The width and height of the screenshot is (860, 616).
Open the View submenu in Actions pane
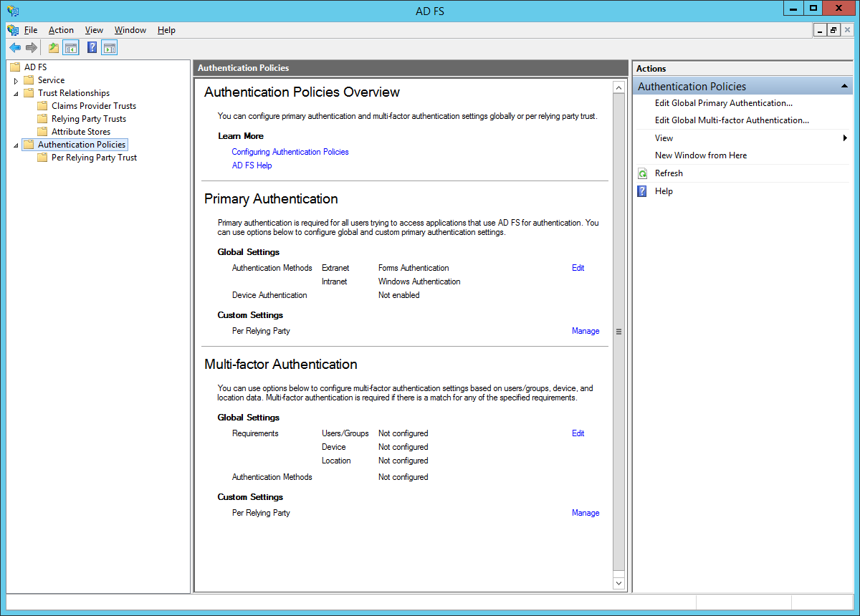742,138
